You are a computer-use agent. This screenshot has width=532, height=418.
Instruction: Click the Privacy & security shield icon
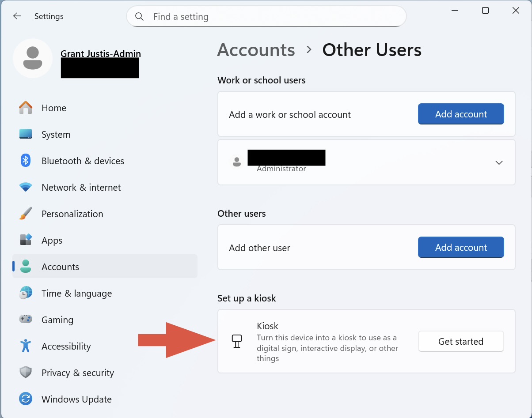tap(26, 373)
